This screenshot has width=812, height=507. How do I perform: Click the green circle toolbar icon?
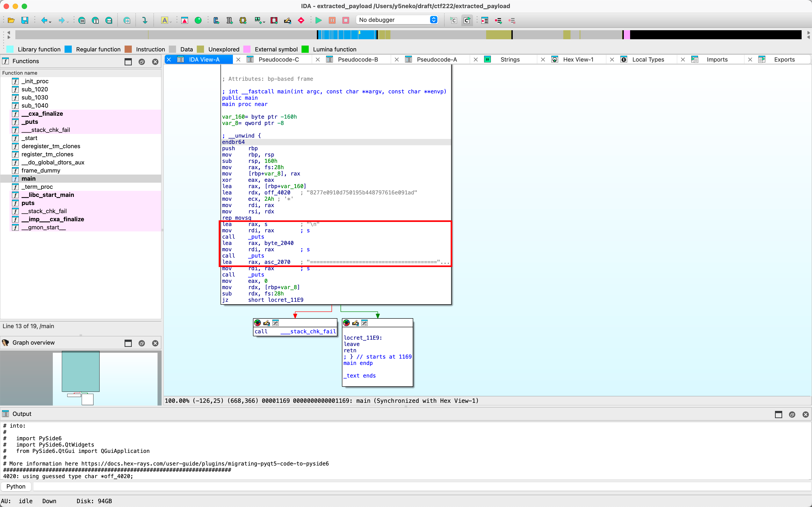click(x=198, y=21)
